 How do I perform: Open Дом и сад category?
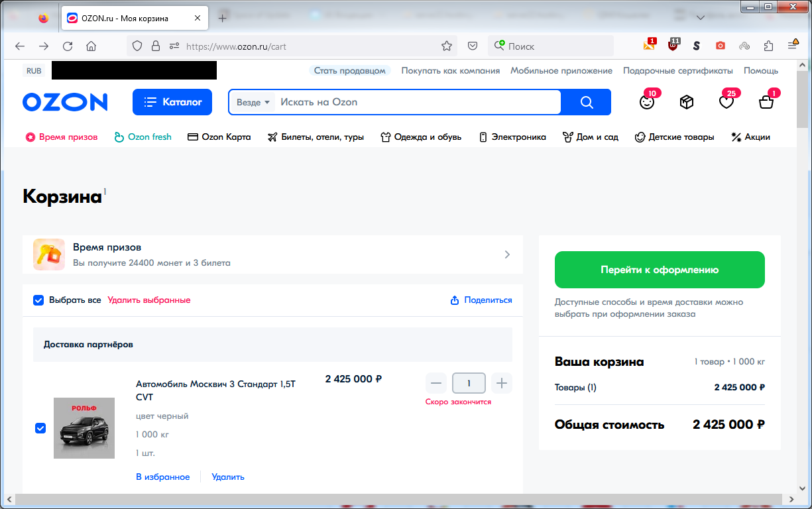[x=590, y=137]
